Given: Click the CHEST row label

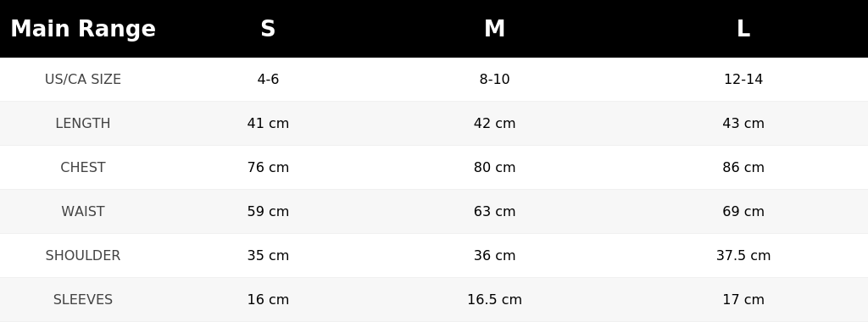Looking at the screenshot, I should coord(83,167).
